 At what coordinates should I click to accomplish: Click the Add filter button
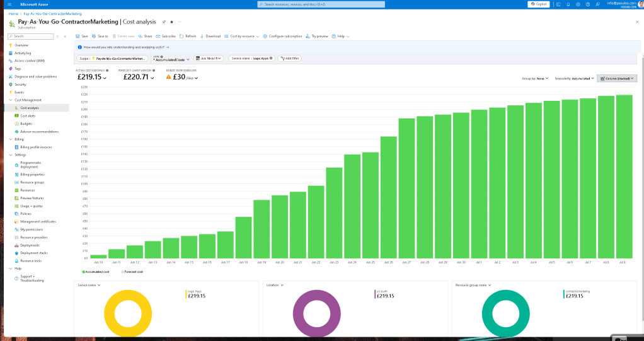[290, 59]
